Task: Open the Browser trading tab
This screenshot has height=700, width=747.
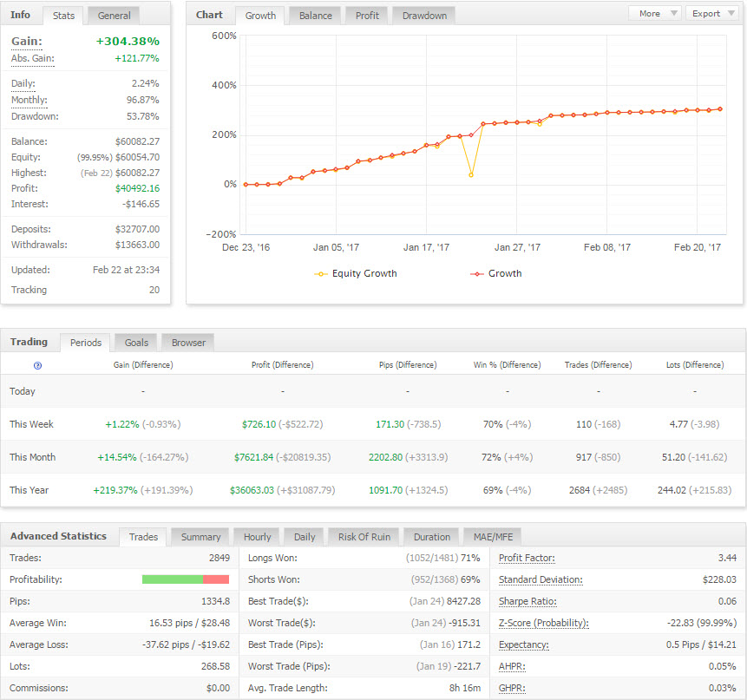Action: [x=188, y=343]
